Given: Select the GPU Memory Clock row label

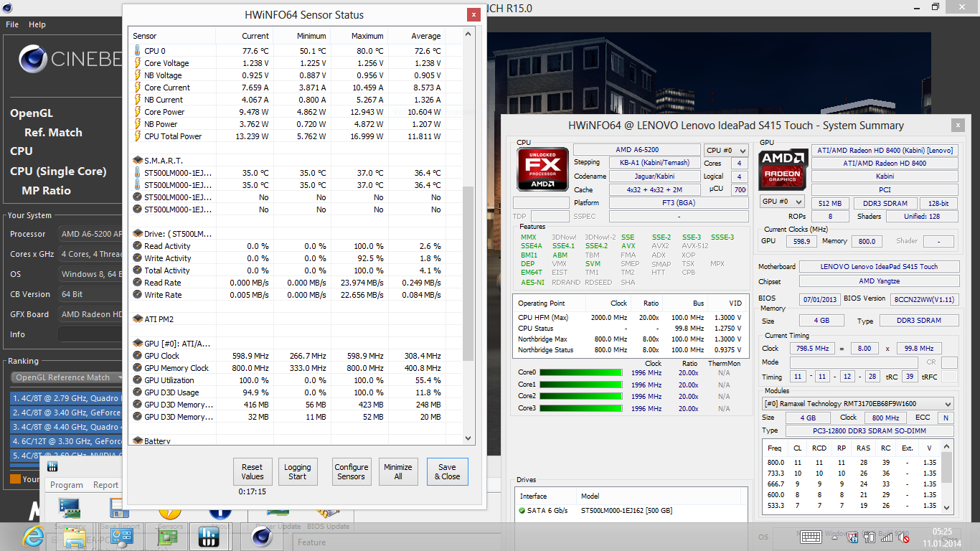Looking at the screenshot, I should click(176, 368).
